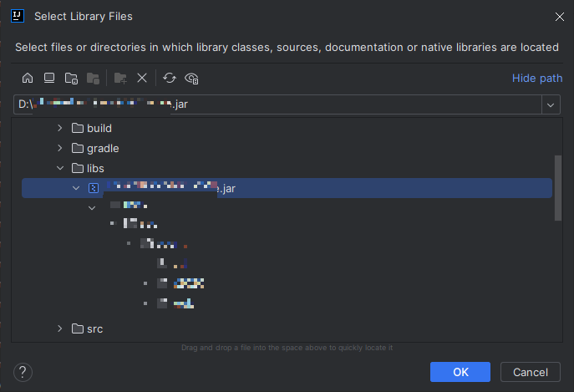Toggle show hidden files and directories
Viewport: 574px width, 392px height.
(x=191, y=78)
